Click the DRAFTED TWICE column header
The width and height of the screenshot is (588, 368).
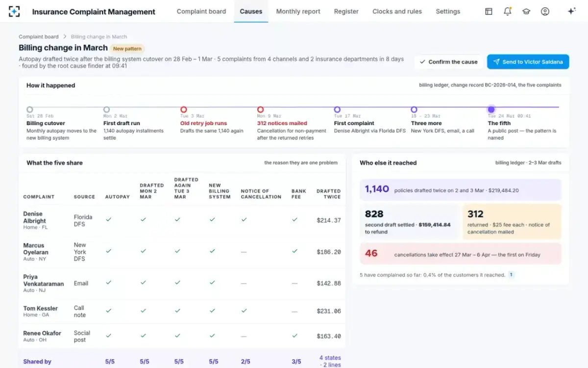pos(329,194)
